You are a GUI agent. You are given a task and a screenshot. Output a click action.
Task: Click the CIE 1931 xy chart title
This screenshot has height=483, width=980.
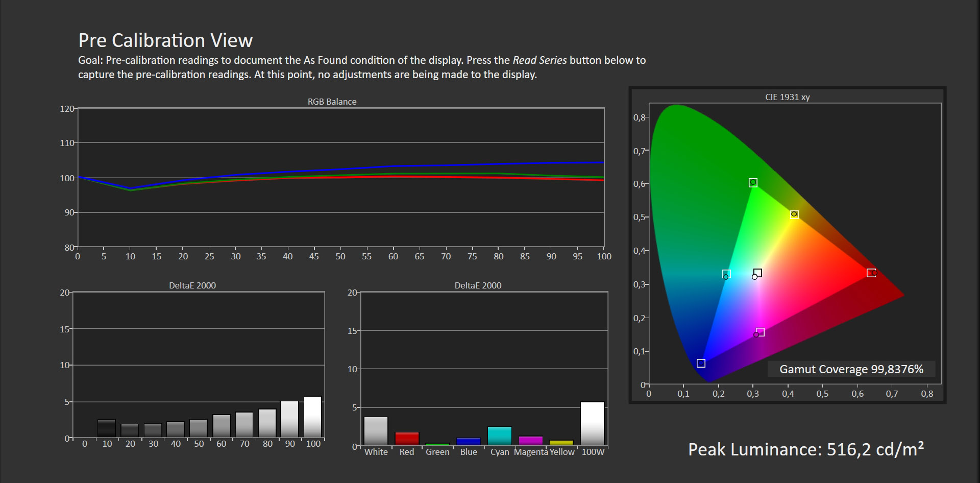tap(787, 97)
